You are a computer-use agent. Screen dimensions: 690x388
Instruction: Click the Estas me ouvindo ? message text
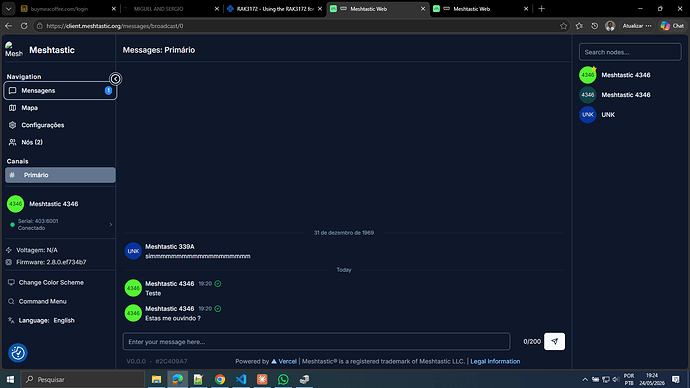coord(173,318)
